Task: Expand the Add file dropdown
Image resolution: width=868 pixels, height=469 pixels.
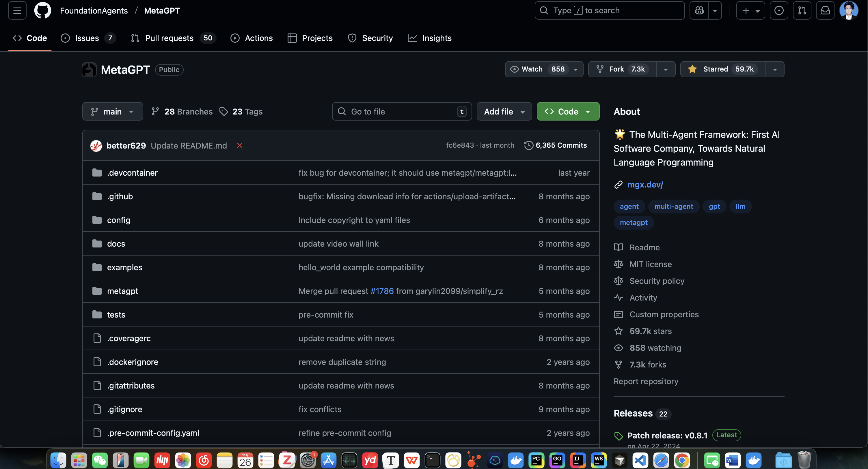Action: point(504,111)
